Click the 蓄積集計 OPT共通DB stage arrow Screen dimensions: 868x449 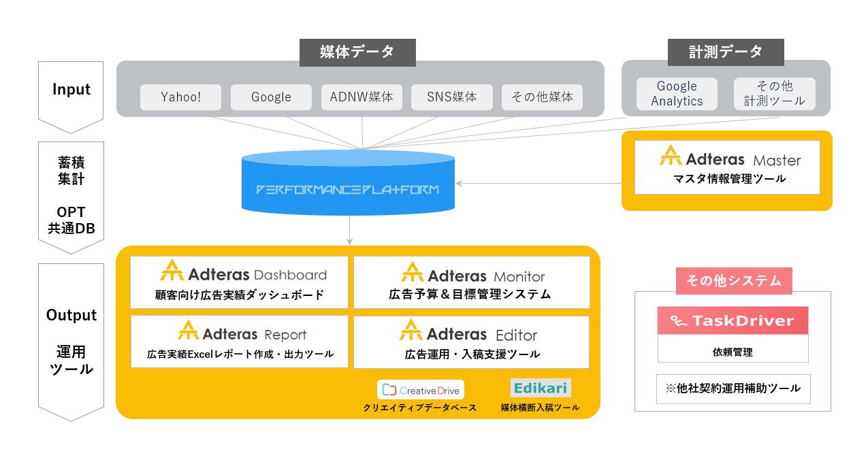[71, 197]
